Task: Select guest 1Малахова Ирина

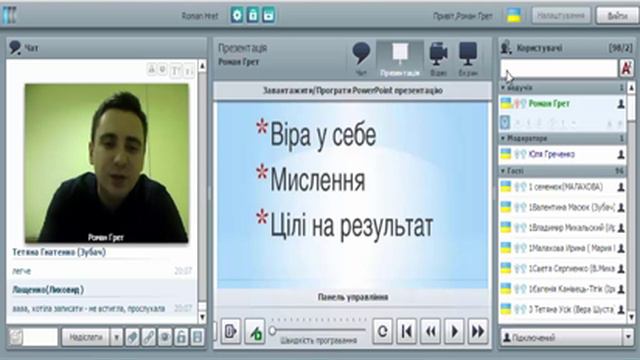Action: (562, 248)
